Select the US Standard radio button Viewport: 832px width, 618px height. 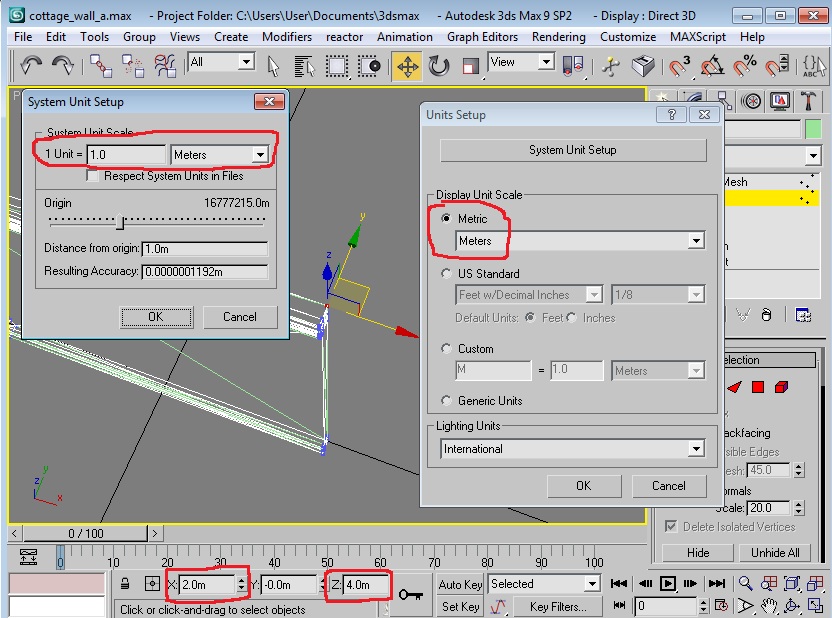pos(446,274)
